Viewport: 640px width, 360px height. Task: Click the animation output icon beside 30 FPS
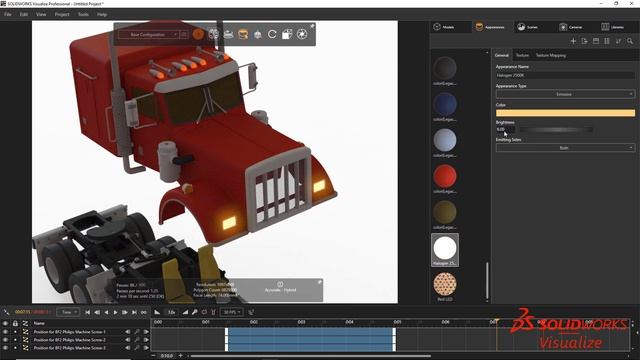pos(251,312)
